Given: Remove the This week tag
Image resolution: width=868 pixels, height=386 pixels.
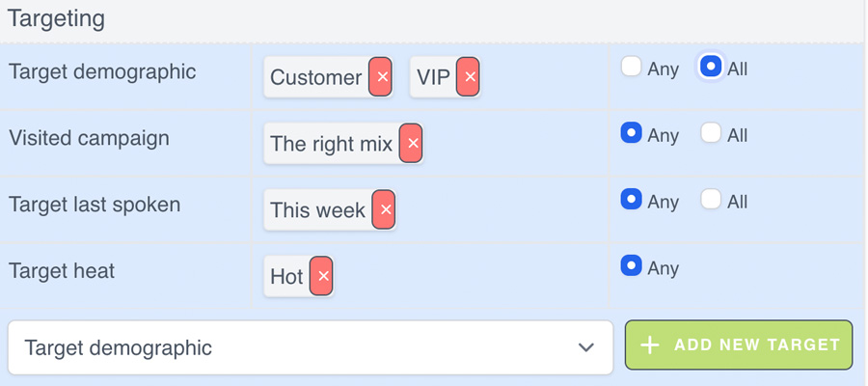Looking at the screenshot, I should pos(384,210).
